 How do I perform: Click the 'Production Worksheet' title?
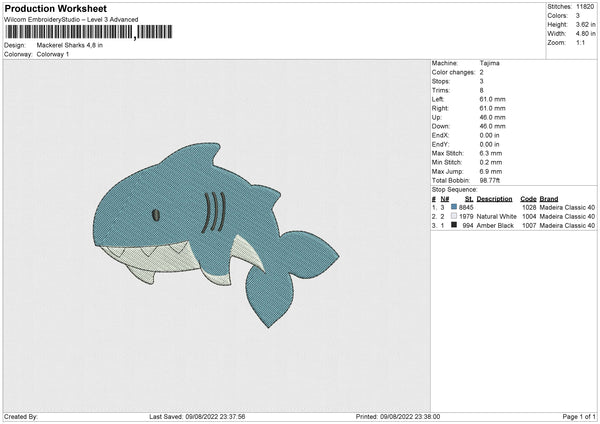[x=55, y=8]
